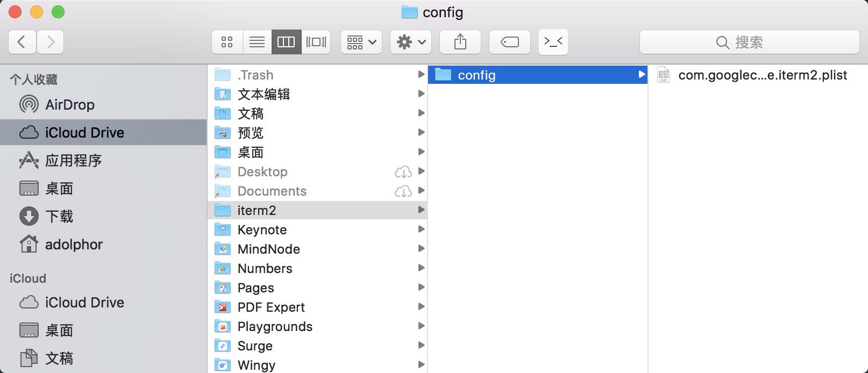Viewport: 868px width, 373px height.
Task: Select the Desktop alias folder
Action: click(x=317, y=171)
